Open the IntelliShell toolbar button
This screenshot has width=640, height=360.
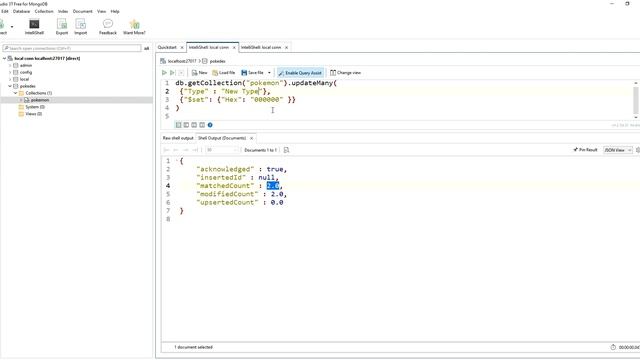pyautogui.click(x=34, y=27)
